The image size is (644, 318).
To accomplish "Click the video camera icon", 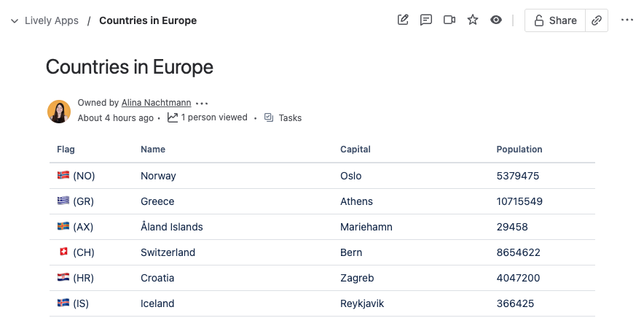I will (449, 20).
